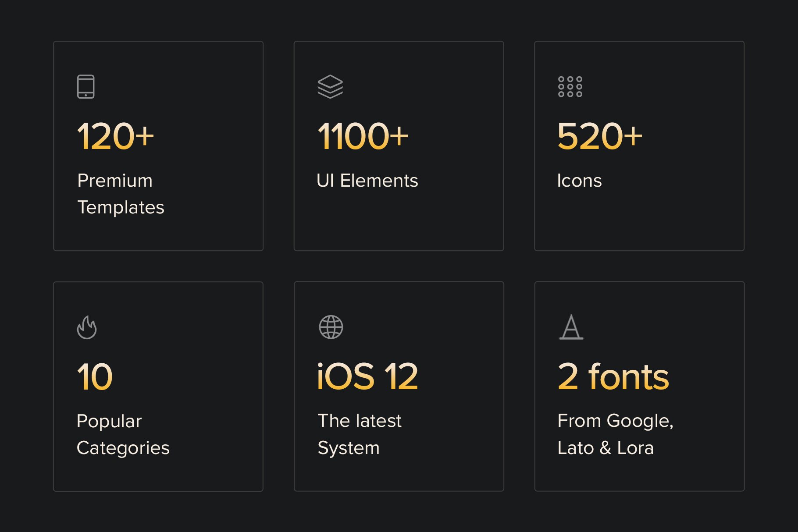Click the flame icon above 10

coord(87,327)
